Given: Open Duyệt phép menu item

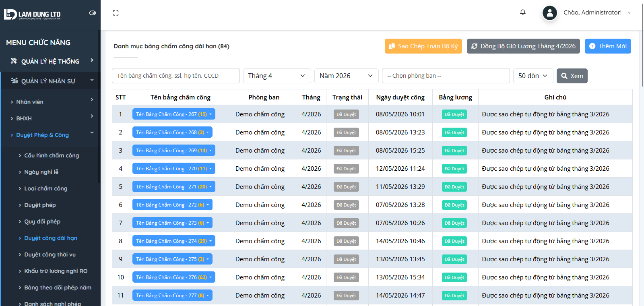Looking at the screenshot, I should click(40, 205).
